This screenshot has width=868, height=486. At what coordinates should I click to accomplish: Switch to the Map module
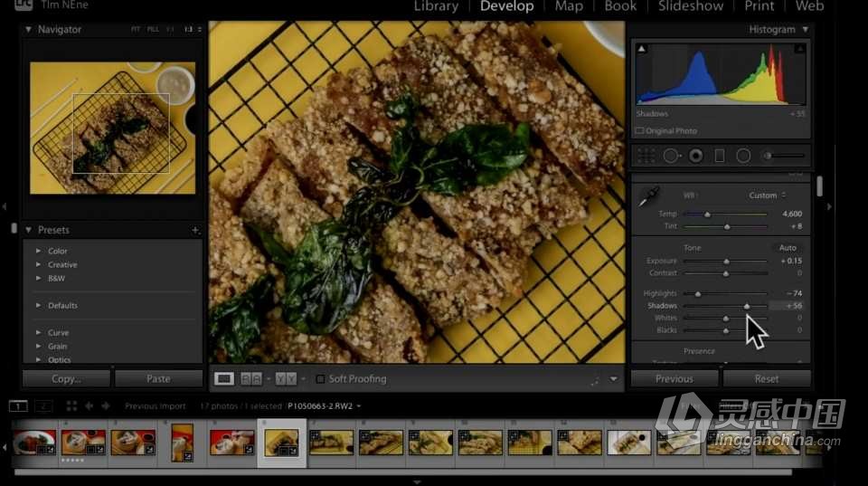pos(569,6)
